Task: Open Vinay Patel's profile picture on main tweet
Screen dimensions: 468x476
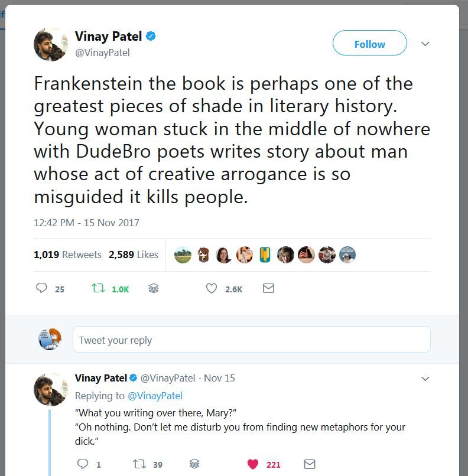Action: point(51,44)
